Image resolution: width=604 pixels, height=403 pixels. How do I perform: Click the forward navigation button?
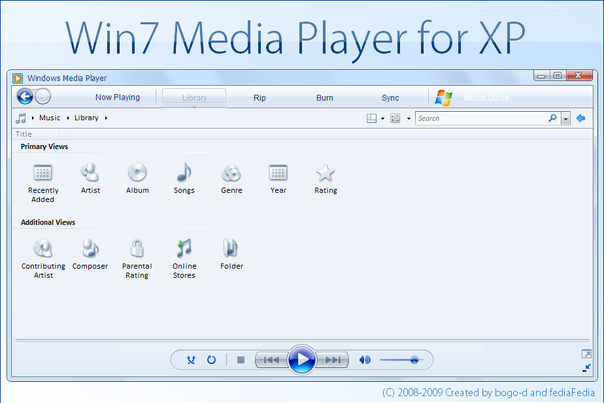(x=43, y=96)
